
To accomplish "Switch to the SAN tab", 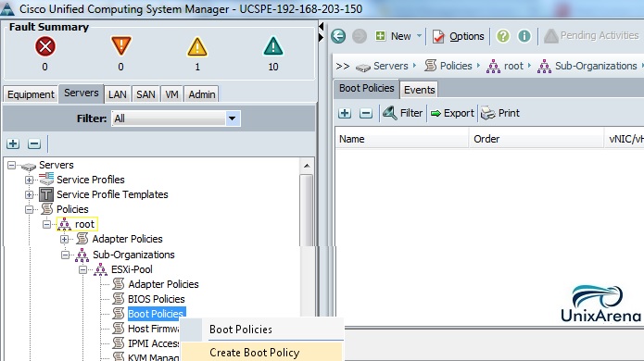I will 145,94.
